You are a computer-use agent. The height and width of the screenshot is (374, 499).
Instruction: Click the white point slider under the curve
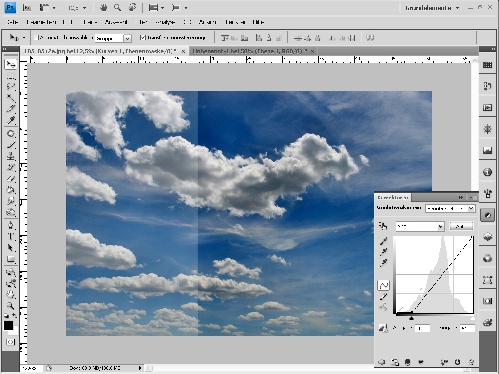tap(472, 318)
